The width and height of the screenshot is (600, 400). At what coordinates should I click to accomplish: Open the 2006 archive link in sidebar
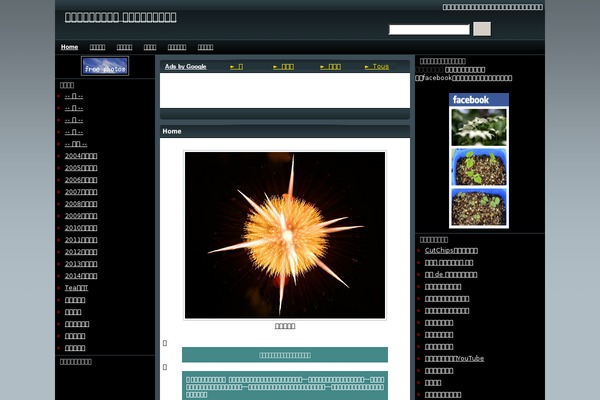click(x=81, y=180)
